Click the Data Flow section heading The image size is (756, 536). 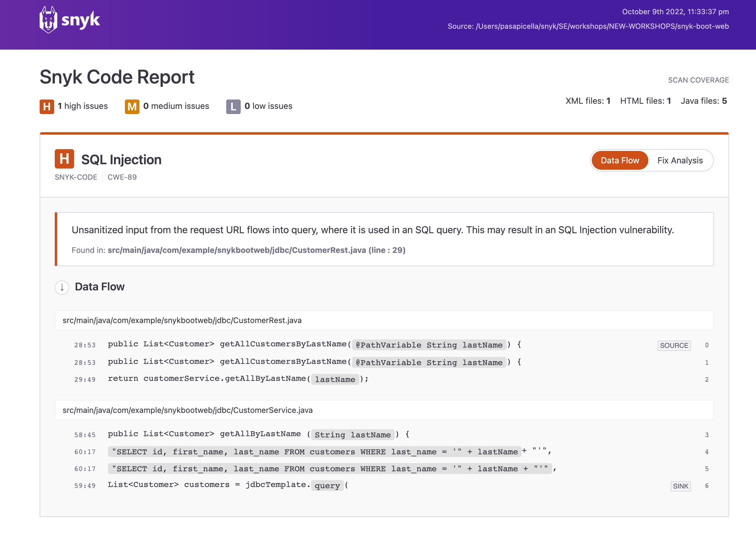click(100, 286)
